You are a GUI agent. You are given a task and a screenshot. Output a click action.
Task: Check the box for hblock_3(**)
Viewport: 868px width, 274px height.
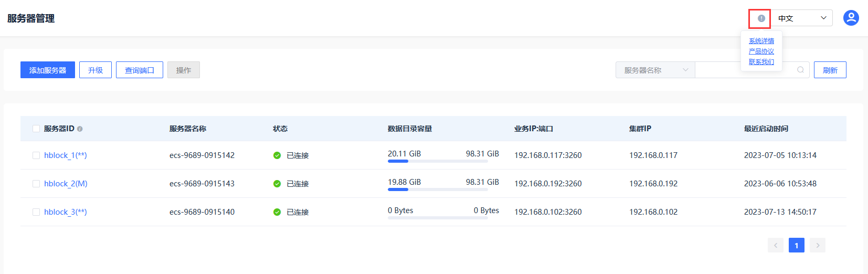tap(36, 212)
